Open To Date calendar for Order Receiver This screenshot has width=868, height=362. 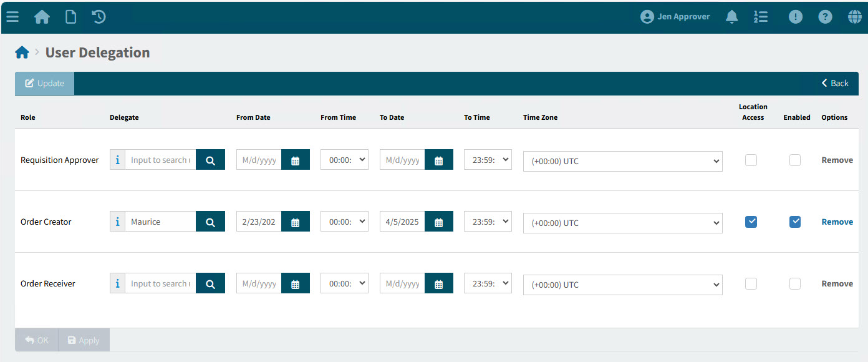439,284
